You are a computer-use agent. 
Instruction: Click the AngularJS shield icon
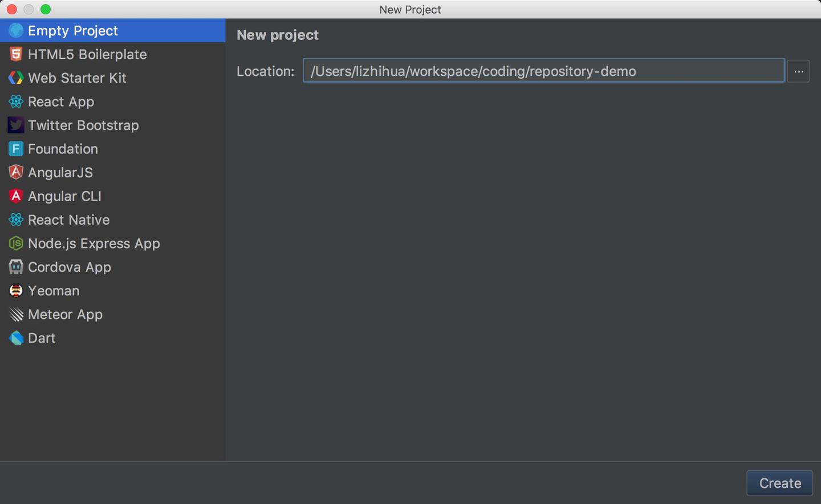[x=15, y=172]
